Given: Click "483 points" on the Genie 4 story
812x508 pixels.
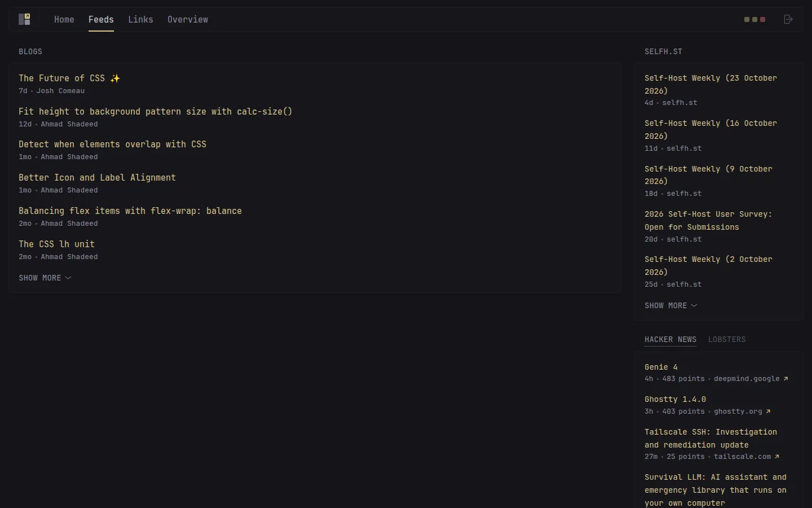Looking at the screenshot, I should tap(683, 379).
